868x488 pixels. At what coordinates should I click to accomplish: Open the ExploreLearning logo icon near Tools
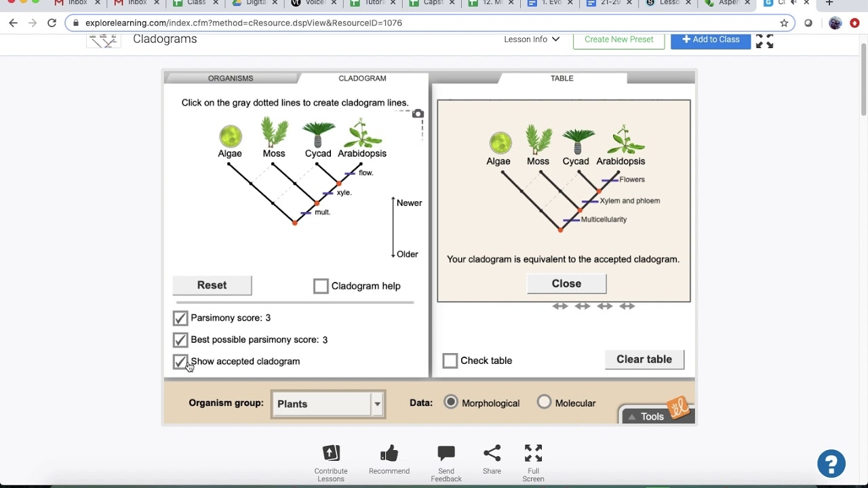[x=679, y=407]
